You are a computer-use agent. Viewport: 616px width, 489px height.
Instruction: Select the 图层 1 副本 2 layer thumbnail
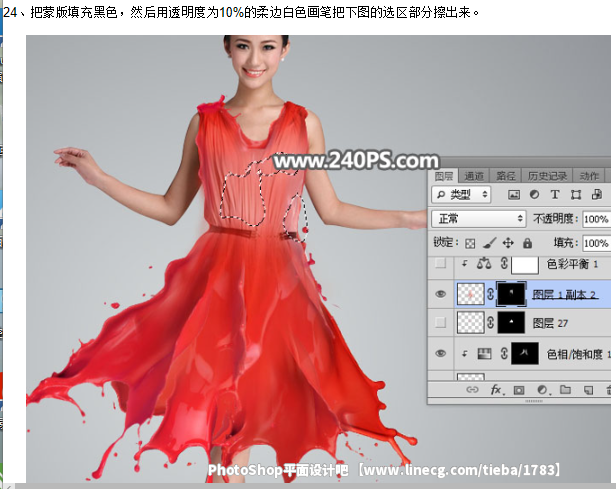[470, 294]
